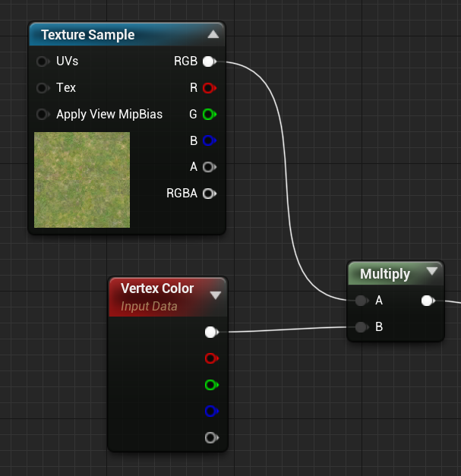
Task: Click the Tex label on Texture Sample
Action: point(66,88)
